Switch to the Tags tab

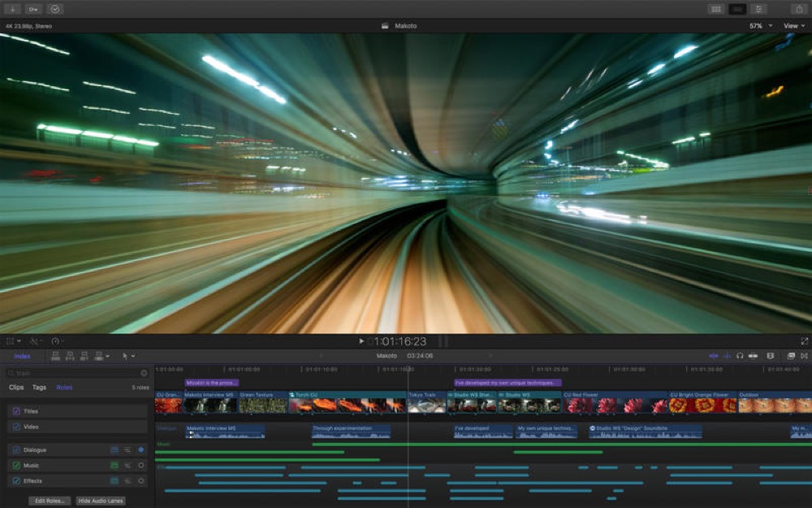39,387
